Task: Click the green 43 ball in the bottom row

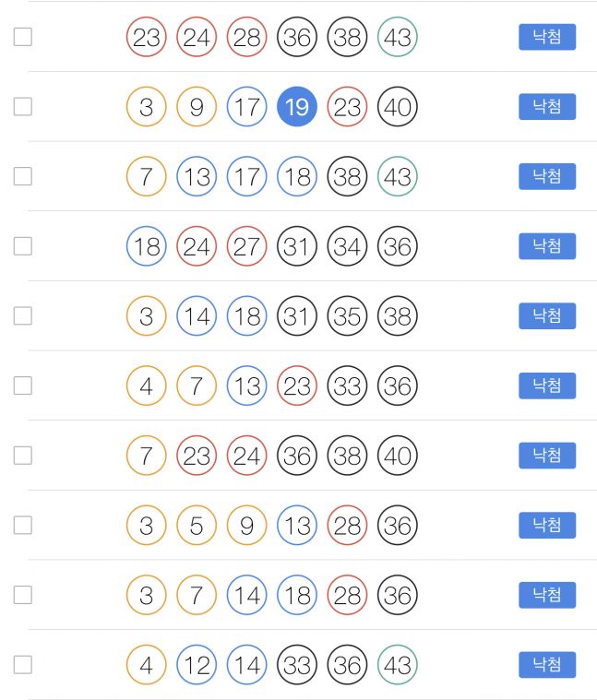Action: pyautogui.click(x=398, y=665)
